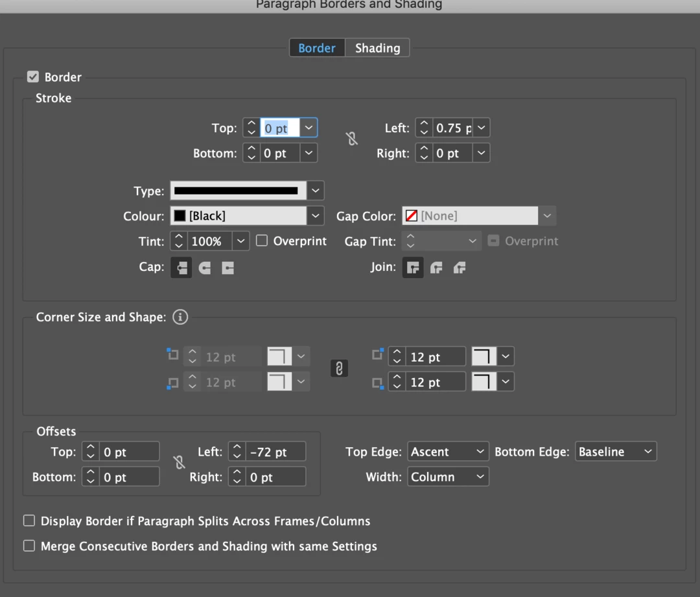Toggle the stroke width link icon

pyautogui.click(x=352, y=139)
